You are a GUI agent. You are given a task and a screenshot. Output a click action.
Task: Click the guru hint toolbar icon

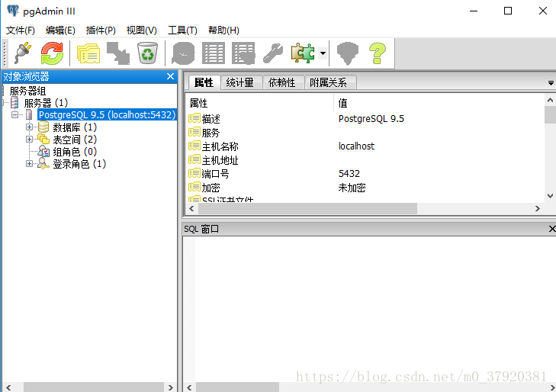point(348,53)
